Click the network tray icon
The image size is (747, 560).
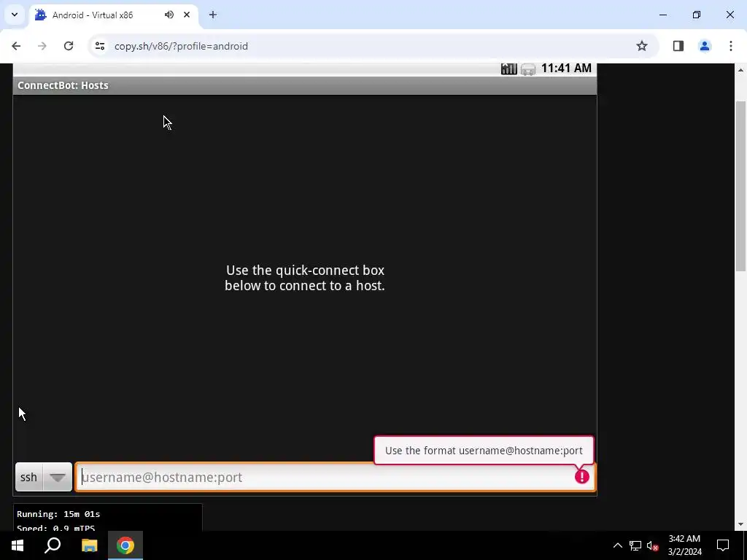coord(635,545)
